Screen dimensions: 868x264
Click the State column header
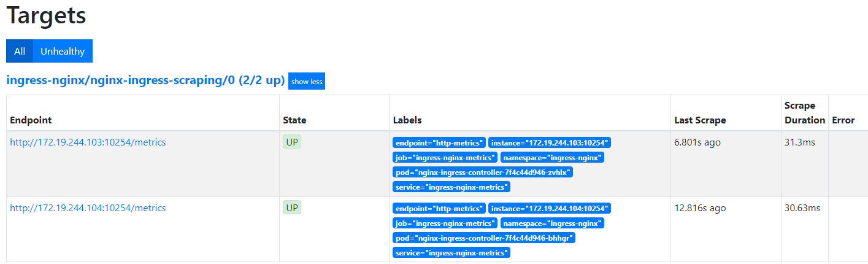(x=294, y=120)
